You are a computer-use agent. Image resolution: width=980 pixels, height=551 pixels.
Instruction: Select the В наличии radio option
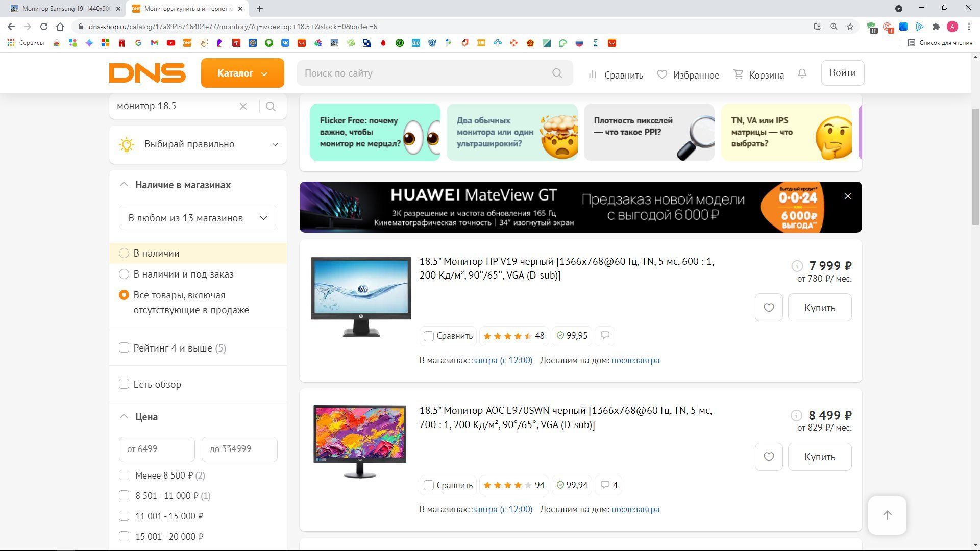coord(124,253)
